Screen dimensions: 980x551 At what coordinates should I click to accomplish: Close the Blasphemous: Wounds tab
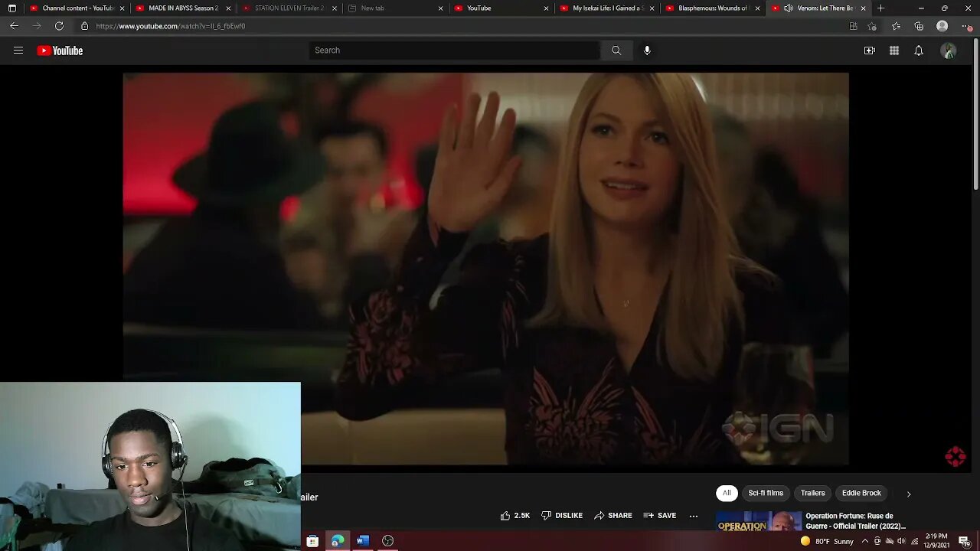[757, 8]
